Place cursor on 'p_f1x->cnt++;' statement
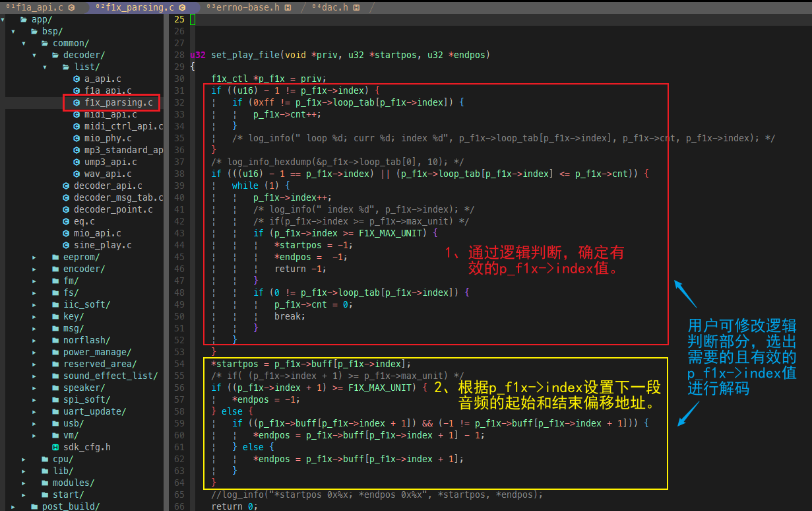The width and height of the screenshot is (812, 511). pyautogui.click(x=288, y=115)
